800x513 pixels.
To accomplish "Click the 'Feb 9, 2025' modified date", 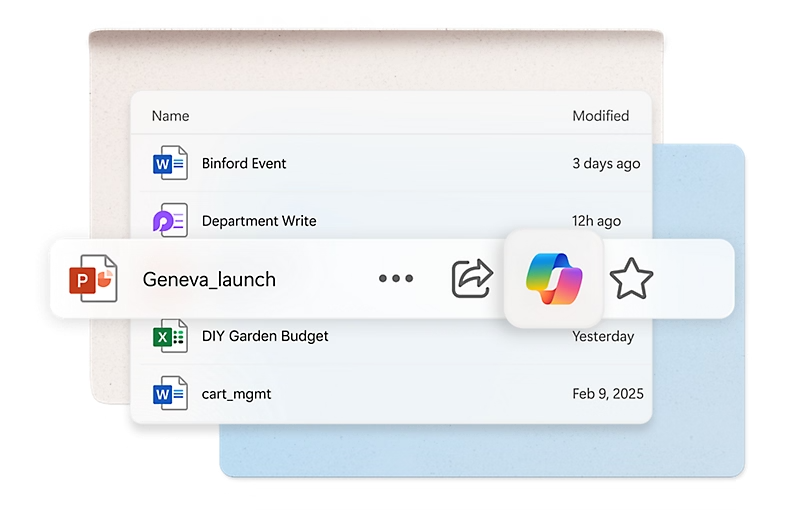I will (x=608, y=394).
